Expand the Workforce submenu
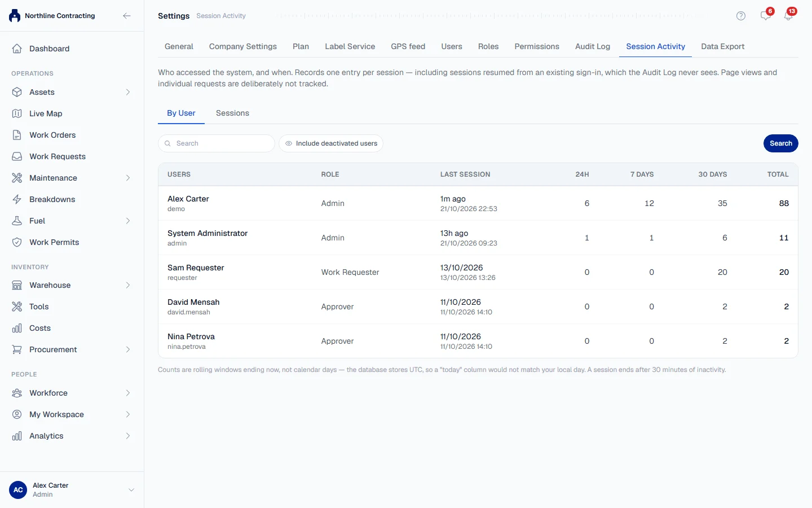The image size is (812, 508). [x=128, y=393]
